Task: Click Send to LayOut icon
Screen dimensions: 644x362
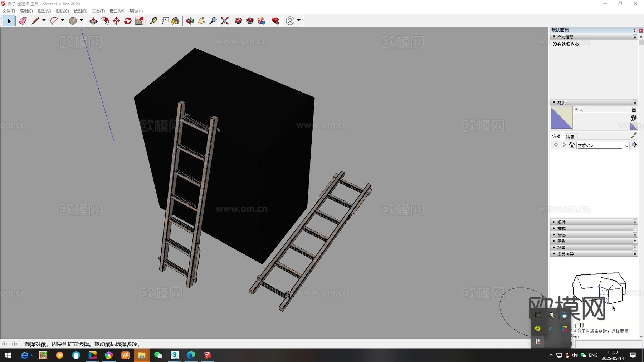Action: [262, 21]
